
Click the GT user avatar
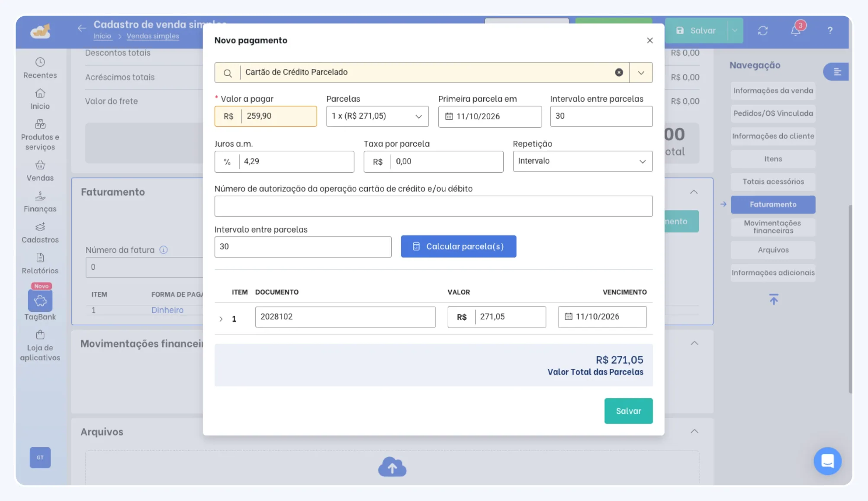[40, 457]
